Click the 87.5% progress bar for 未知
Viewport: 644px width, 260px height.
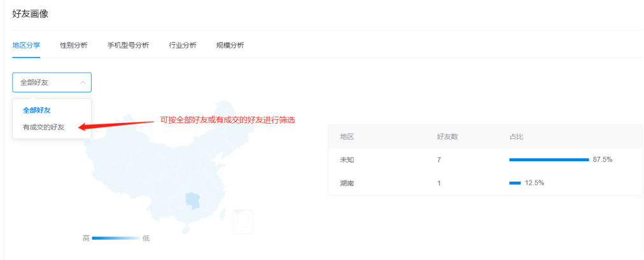[549, 159]
